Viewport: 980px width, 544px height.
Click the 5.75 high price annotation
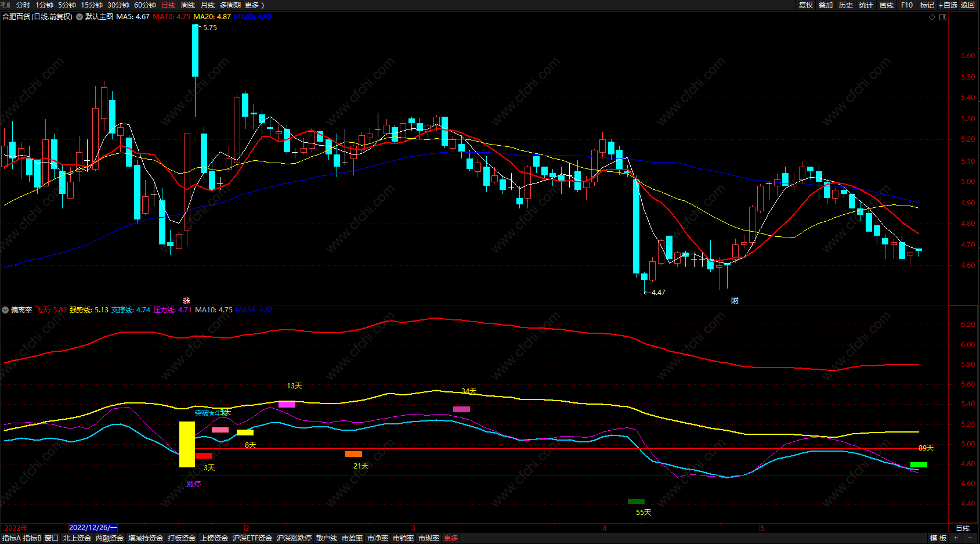coord(210,27)
